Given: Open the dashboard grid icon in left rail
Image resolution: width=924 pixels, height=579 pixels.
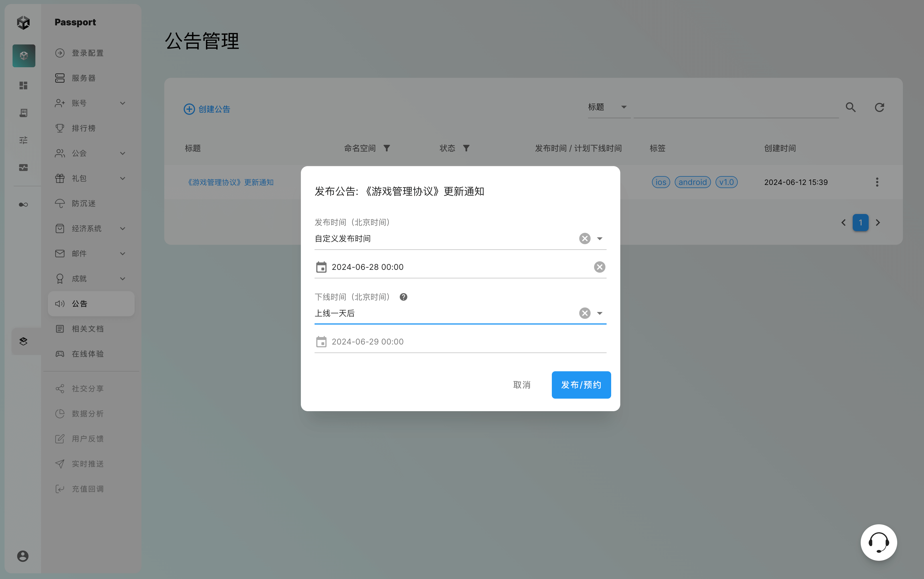Looking at the screenshot, I should (23, 85).
